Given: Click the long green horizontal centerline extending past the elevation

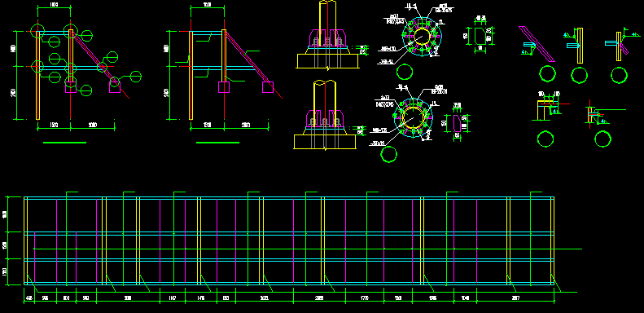Looking at the screenshot, I should pyautogui.click(x=308, y=249).
